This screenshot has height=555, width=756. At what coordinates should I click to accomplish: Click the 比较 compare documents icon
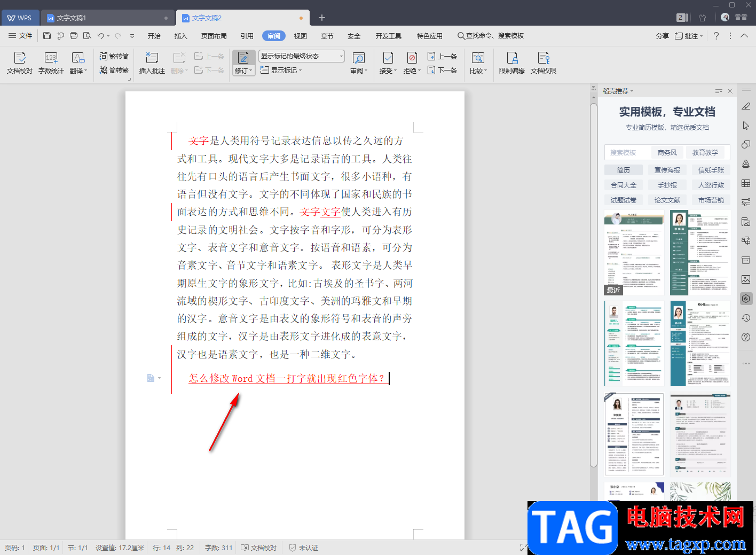point(478,62)
